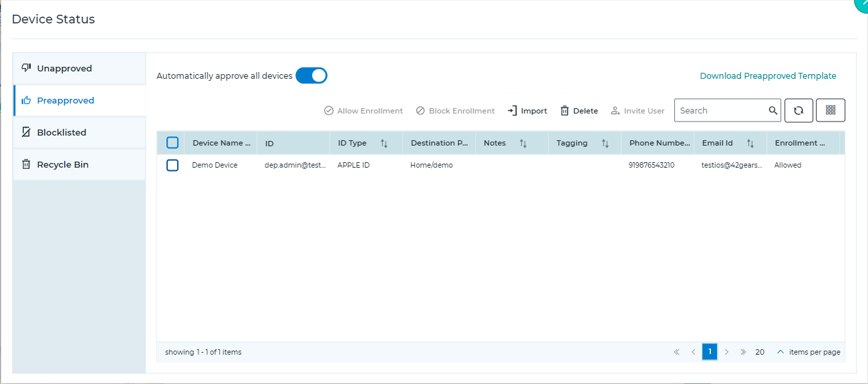This screenshot has width=868, height=384.
Task: Click the Import toolbar icon
Action: point(513,111)
